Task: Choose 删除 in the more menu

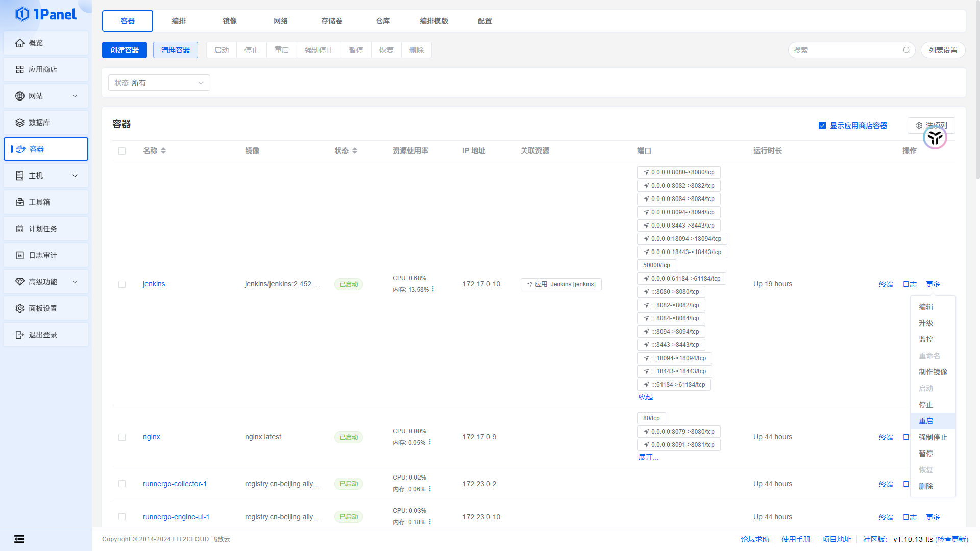Action: [x=933, y=486]
